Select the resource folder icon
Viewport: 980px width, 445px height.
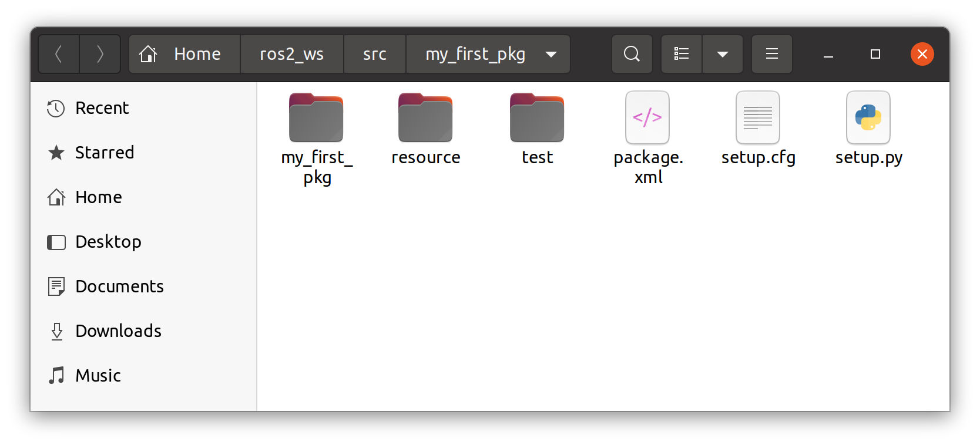coord(425,117)
